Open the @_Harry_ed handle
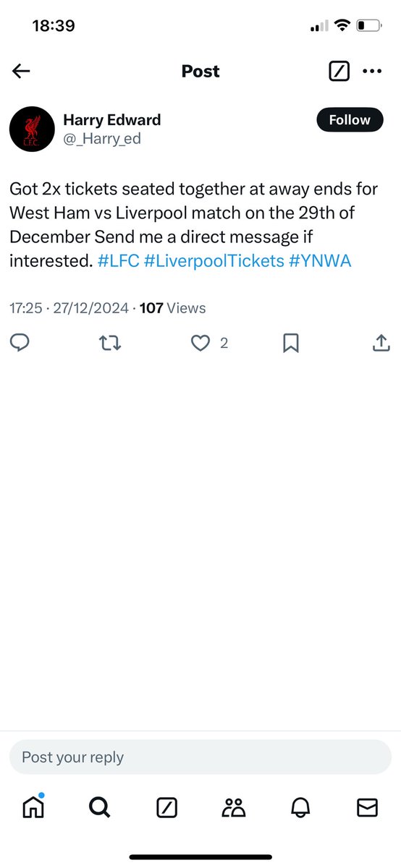 pyautogui.click(x=102, y=139)
